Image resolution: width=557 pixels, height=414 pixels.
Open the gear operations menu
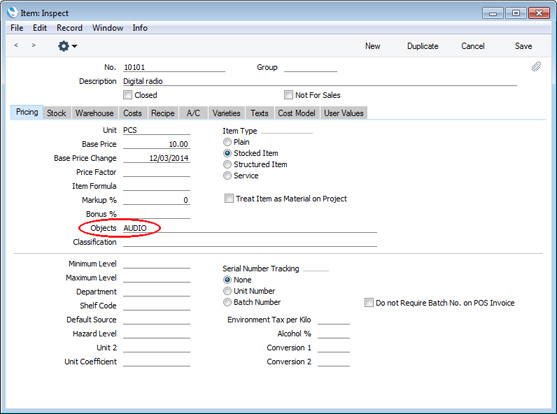67,46
